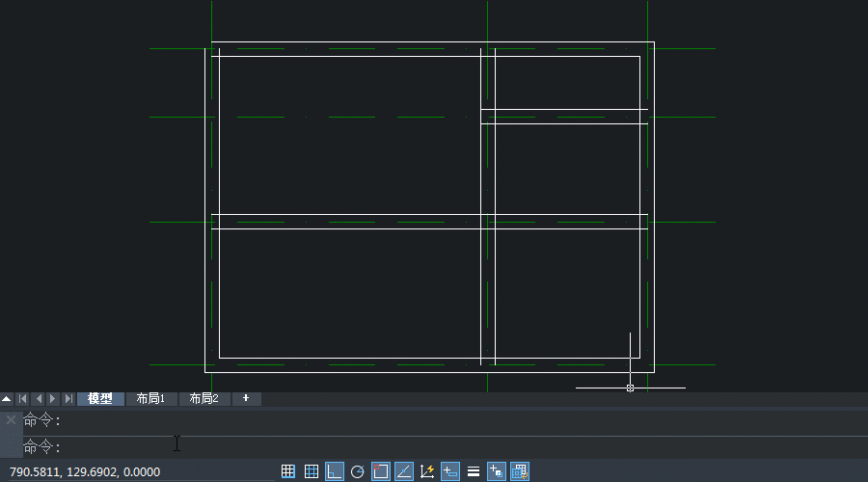This screenshot has height=482, width=868.
Task: Click the dynamic UCS icon
Action: tap(427, 471)
